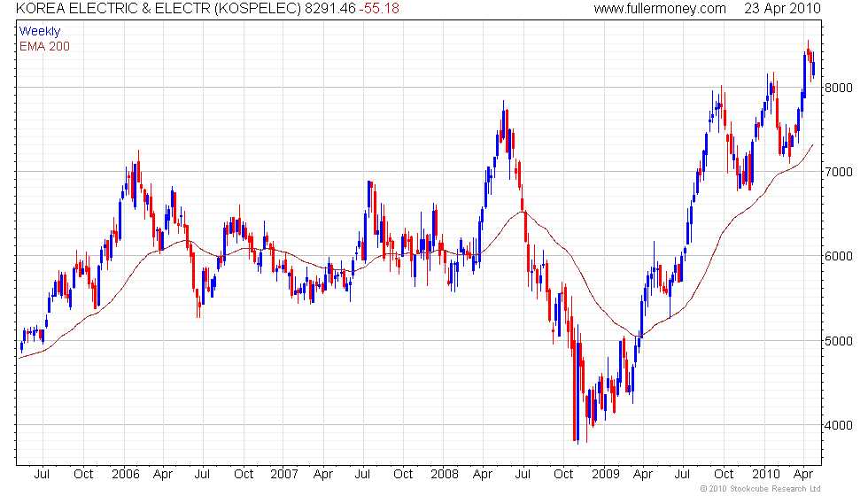The image size is (868, 496).
Task: Click the chart title KOREA ELECTRIC & ELECTR (KOSPELEC)
Action: 159,8
